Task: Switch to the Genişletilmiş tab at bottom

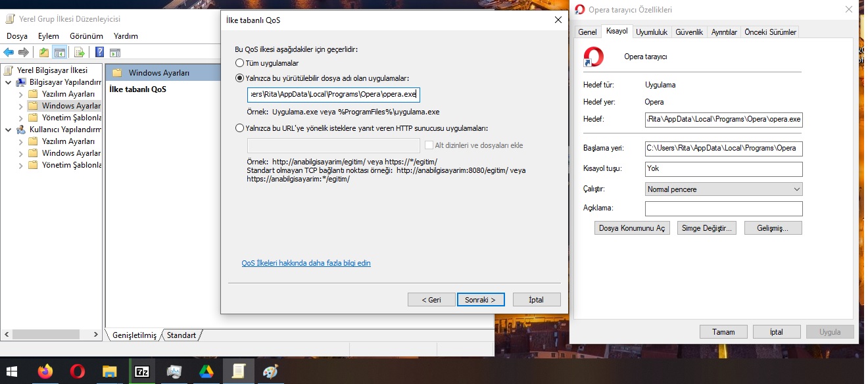Action: point(134,335)
